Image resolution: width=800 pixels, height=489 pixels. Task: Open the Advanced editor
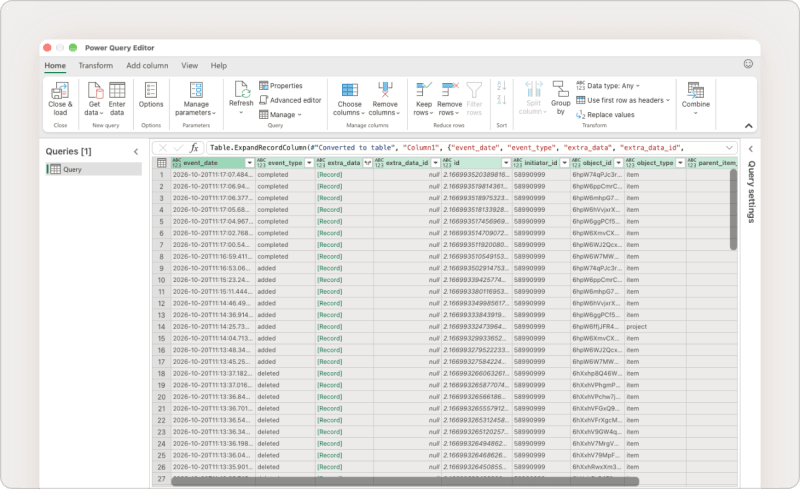[x=291, y=100]
